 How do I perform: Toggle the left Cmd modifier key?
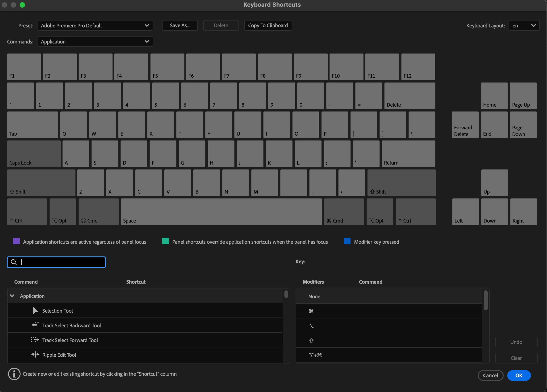coord(98,212)
